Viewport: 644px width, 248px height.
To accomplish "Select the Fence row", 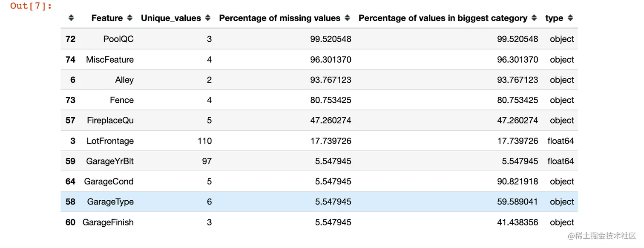I will (319, 100).
